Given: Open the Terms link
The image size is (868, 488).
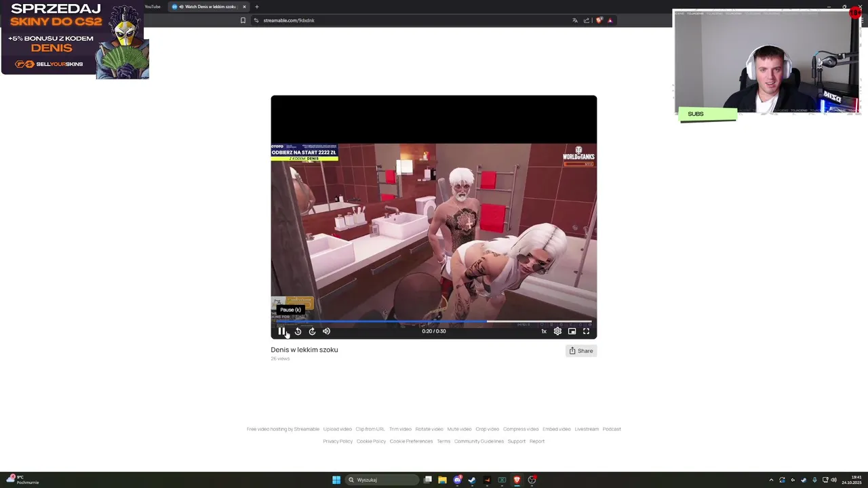Looking at the screenshot, I should (x=443, y=441).
